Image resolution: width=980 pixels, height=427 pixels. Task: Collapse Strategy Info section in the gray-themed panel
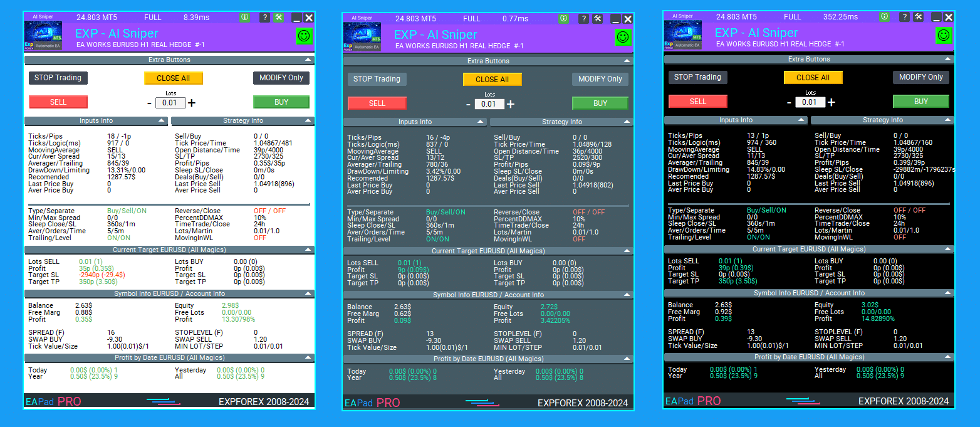(x=627, y=122)
